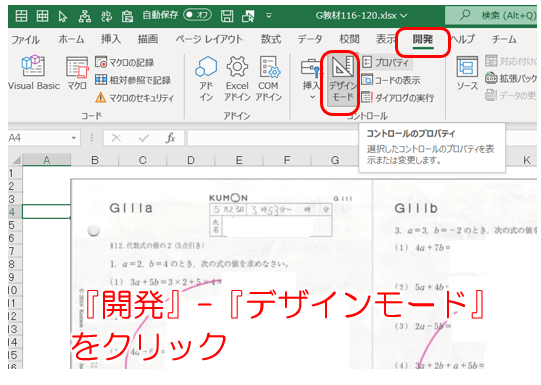Open the XML ソース pane
The height and width of the screenshot is (385, 541).
[467, 73]
